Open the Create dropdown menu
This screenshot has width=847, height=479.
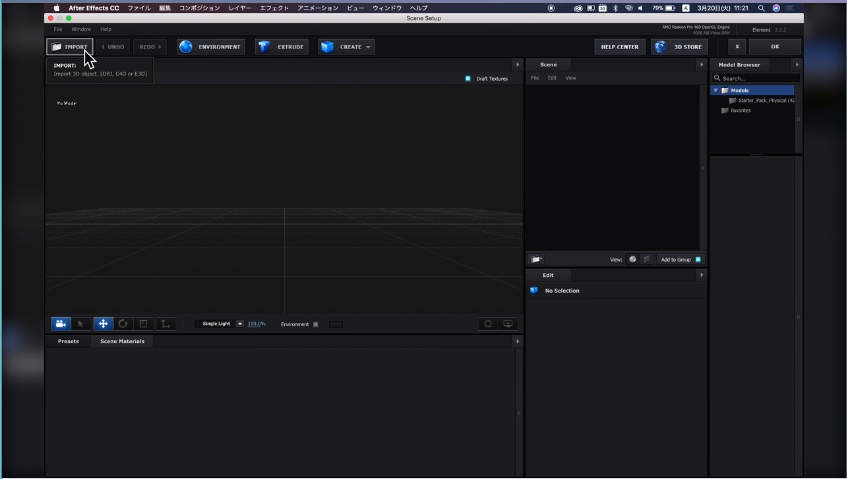[346, 47]
